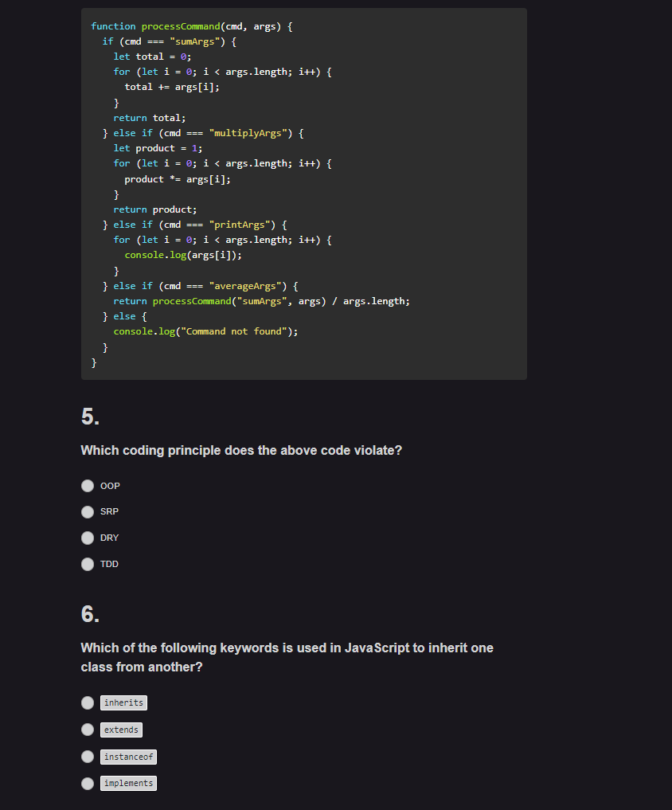Image resolution: width=672 pixels, height=810 pixels.
Task: Select the implements keyword option
Action: pyautogui.click(x=88, y=783)
